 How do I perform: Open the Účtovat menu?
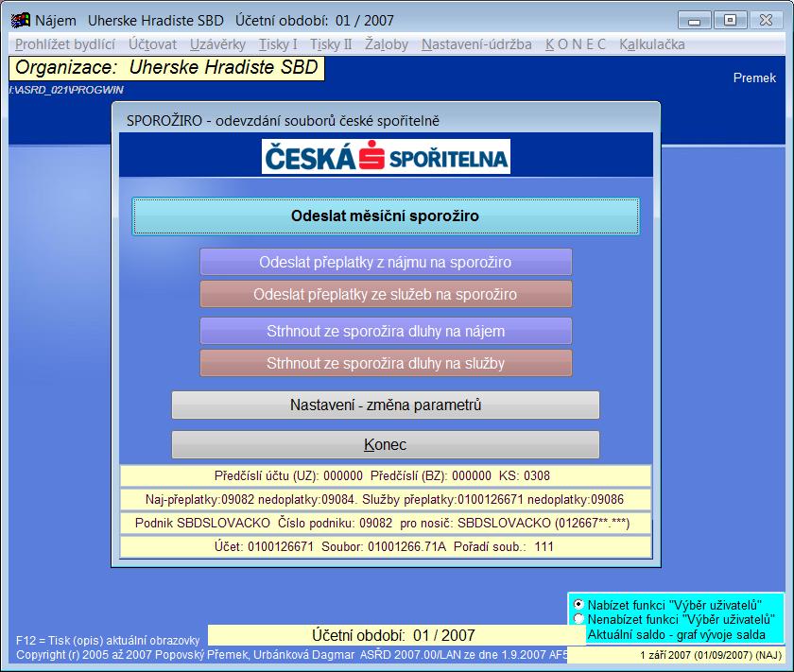point(152,44)
